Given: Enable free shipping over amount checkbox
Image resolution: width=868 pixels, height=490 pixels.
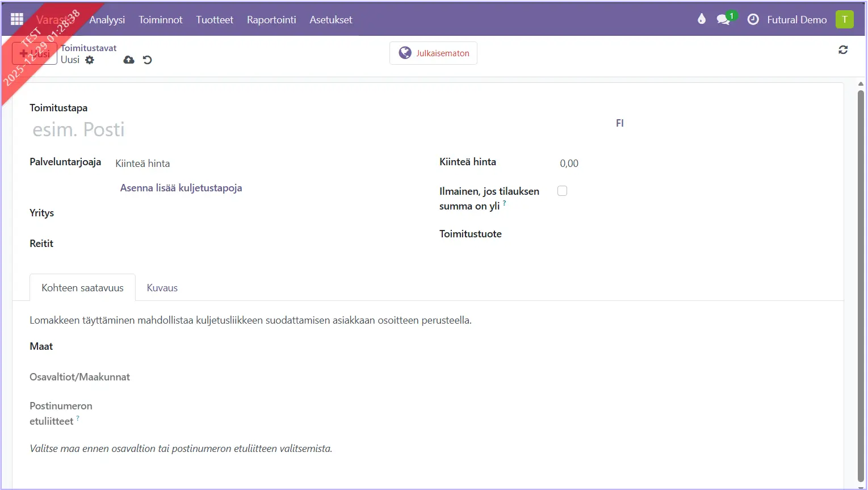Looking at the screenshot, I should 562,191.
